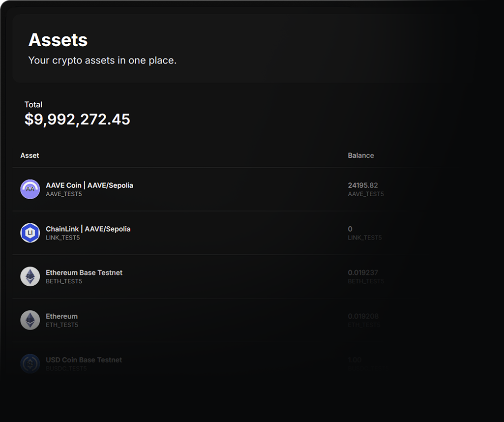Open the USD Coin Base Testnet name
This screenshot has width=504, height=422.
tap(84, 360)
